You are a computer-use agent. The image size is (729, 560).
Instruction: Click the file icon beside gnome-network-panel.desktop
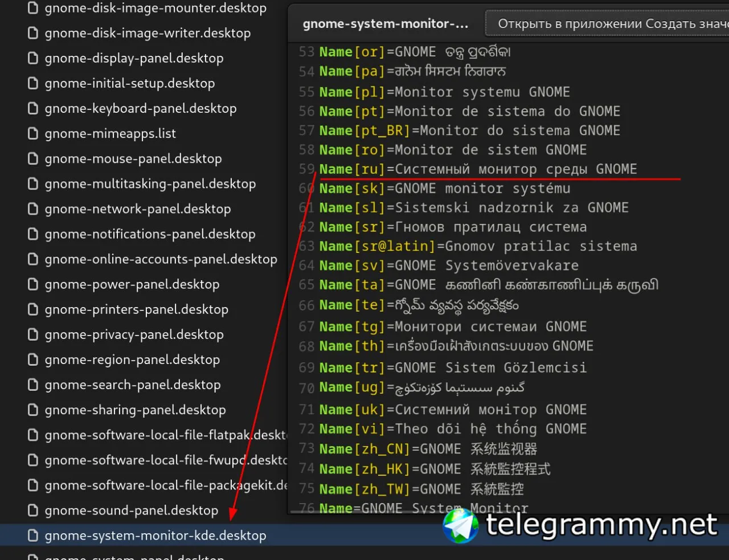click(x=33, y=209)
